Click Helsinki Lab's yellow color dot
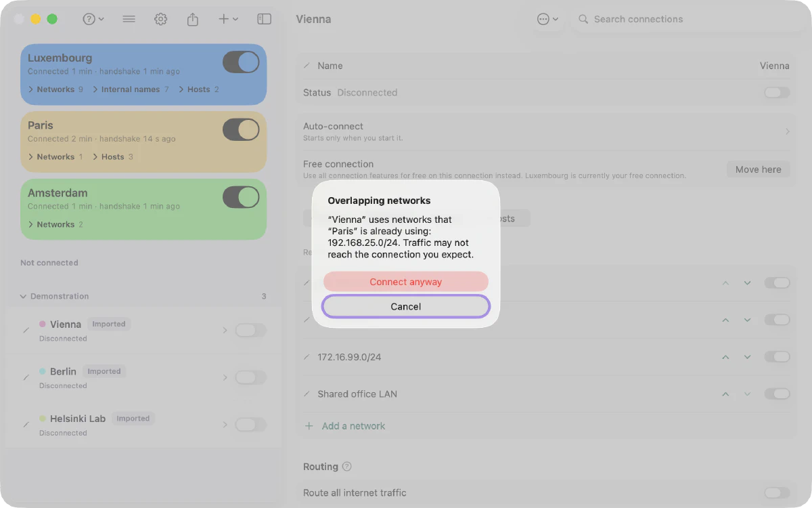The width and height of the screenshot is (812, 508). pyautogui.click(x=43, y=419)
